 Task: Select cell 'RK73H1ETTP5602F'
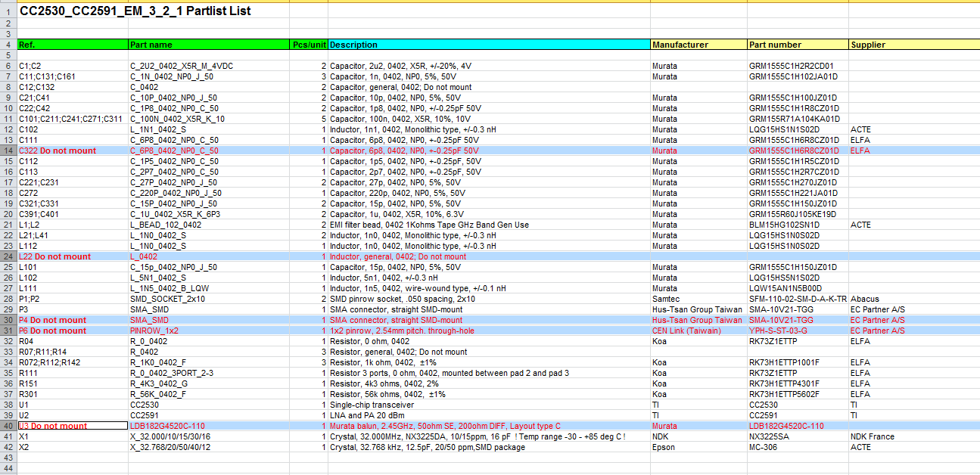(x=798, y=394)
